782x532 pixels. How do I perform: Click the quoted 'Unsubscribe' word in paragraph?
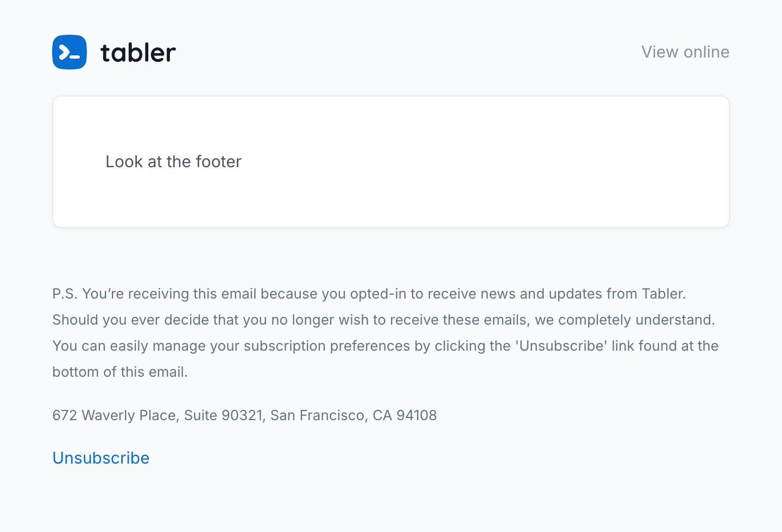pyautogui.click(x=561, y=346)
